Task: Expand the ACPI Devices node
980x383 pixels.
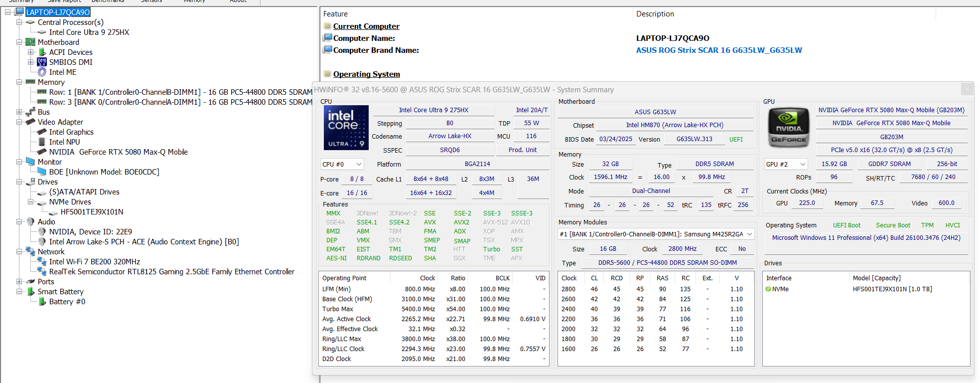Action: coord(30,52)
